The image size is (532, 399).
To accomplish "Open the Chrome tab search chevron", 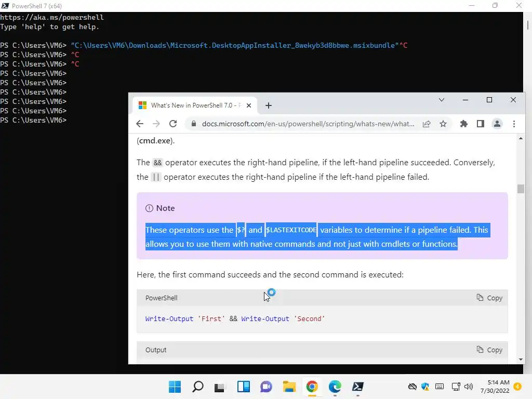I will coord(442,100).
